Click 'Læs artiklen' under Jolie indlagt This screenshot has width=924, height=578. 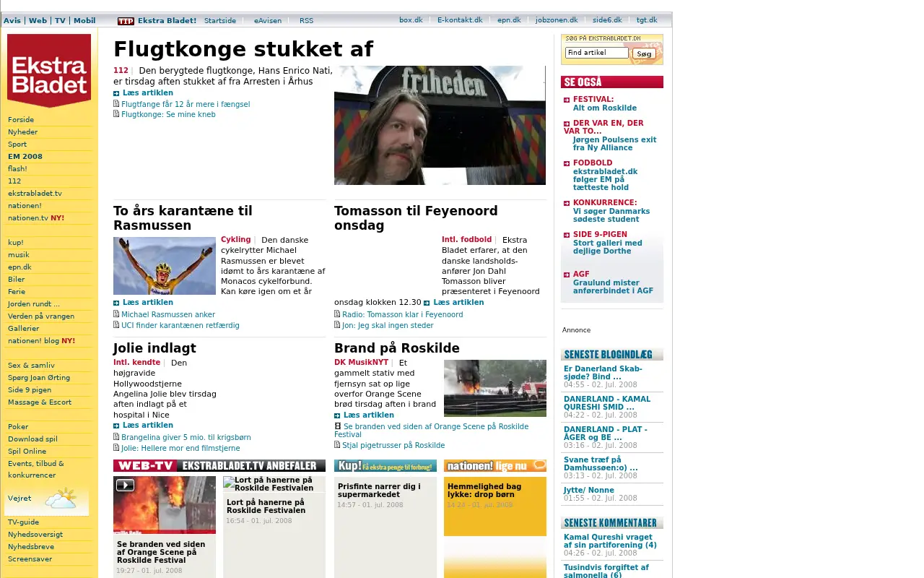pos(148,426)
